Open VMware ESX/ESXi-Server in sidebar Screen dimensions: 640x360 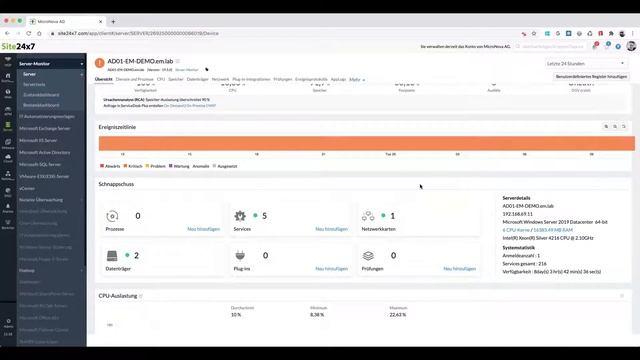(x=44, y=177)
